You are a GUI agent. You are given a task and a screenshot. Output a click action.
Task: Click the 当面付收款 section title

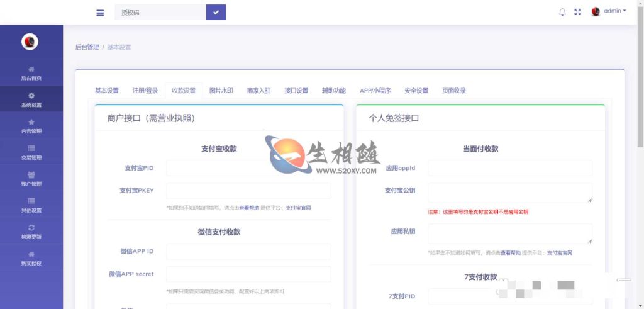480,149
